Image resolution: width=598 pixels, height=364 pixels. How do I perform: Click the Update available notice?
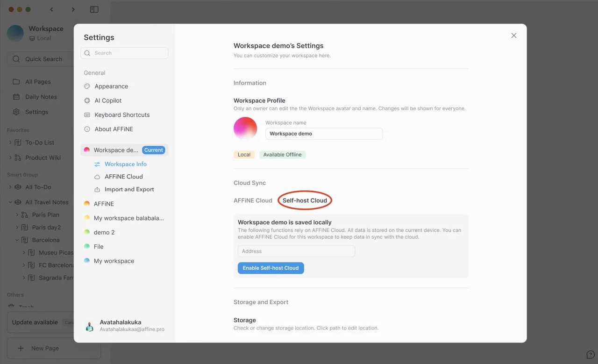point(40,322)
